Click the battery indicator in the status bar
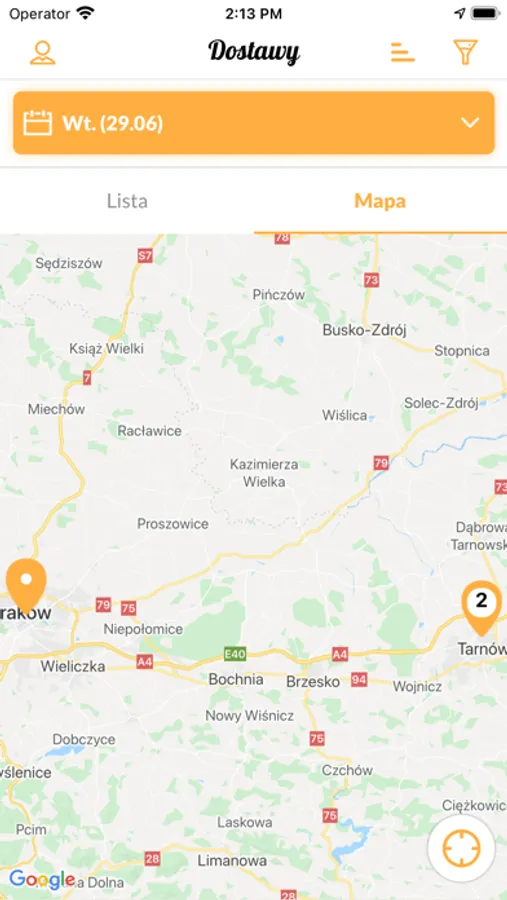The image size is (507, 900). click(x=486, y=13)
